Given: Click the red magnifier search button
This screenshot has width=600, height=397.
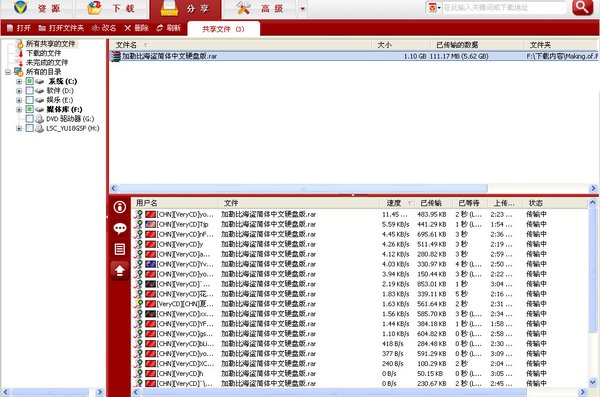Looking at the screenshot, I should click(x=582, y=7).
